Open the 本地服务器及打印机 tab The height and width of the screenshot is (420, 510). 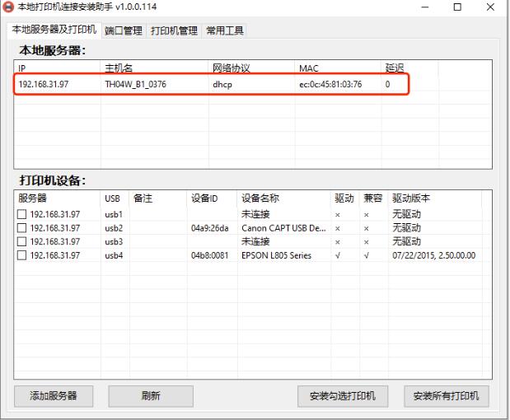point(54,30)
